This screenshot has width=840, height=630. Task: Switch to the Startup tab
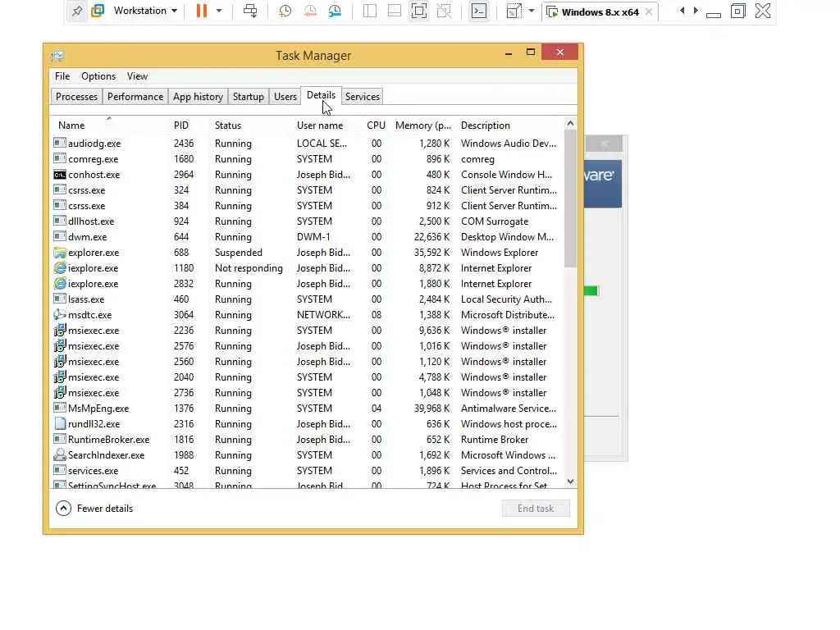[x=248, y=97]
